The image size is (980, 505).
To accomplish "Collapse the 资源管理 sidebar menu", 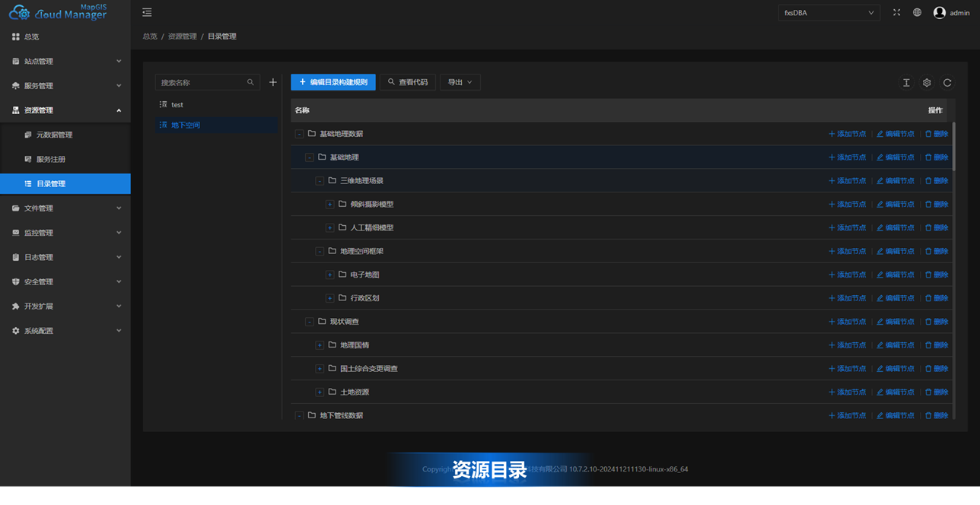I will coord(65,110).
